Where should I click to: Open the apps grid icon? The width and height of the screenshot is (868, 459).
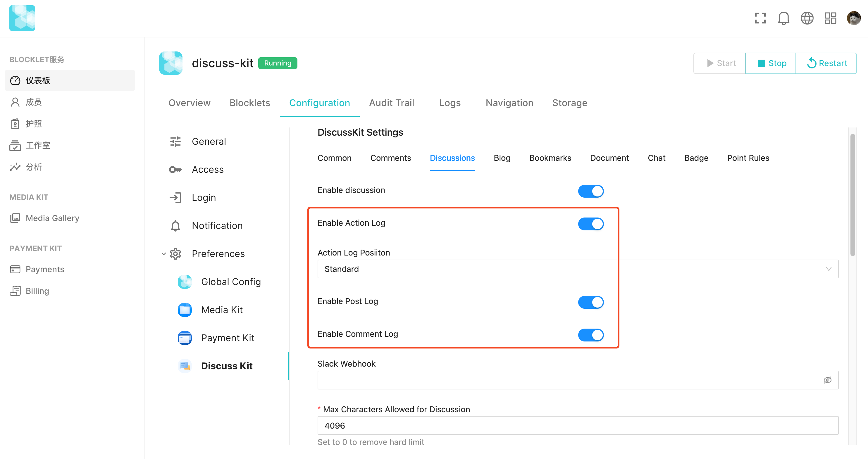pyautogui.click(x=830, y=18)
